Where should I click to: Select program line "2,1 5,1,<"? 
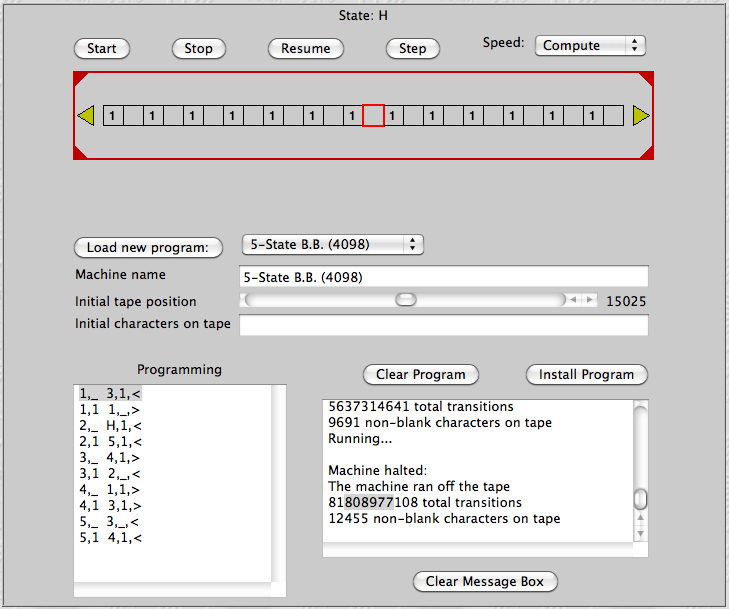(x=110, y=442)
